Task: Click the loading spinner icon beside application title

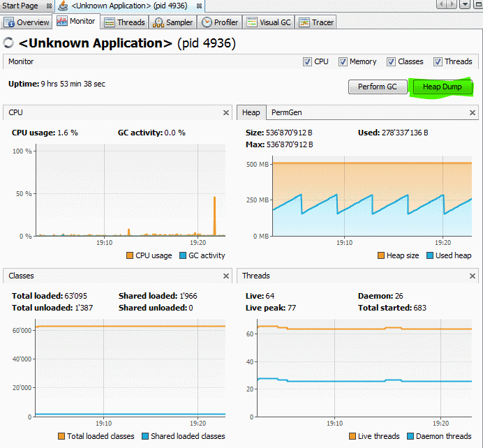Action: [x=8, y=43]
